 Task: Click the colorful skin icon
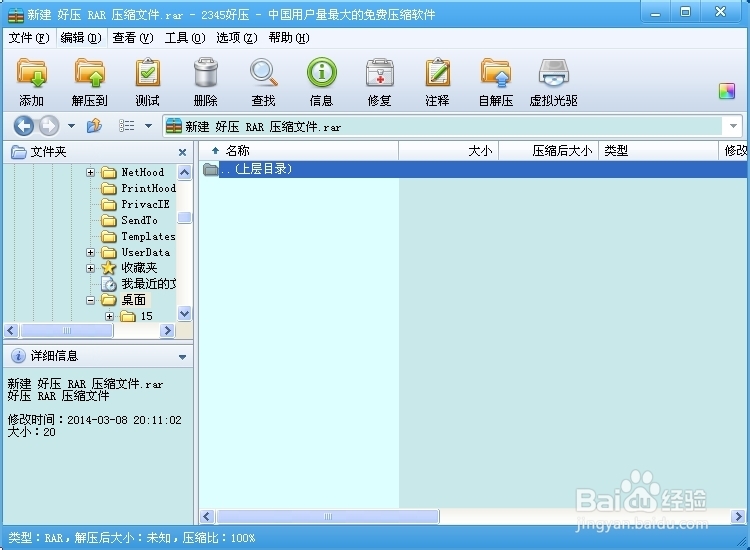[x=727, y=91]
